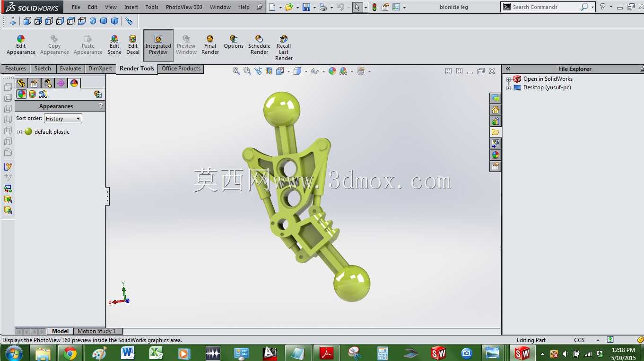644x361 pixels.
Task: Collapse the File Explorer pane with chevrons
Action: [x=508, y=69]
